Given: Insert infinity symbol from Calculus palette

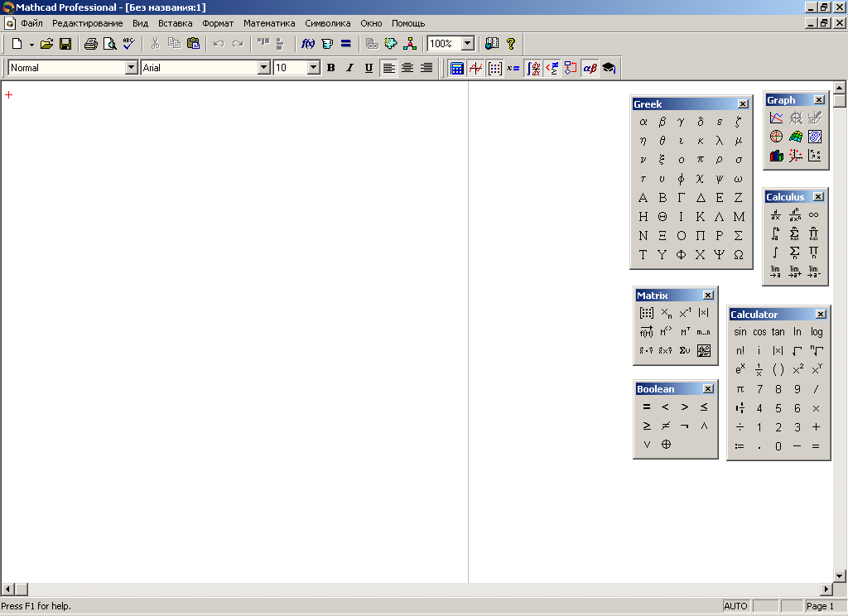Looking at the screenshot, I should 813,214.
